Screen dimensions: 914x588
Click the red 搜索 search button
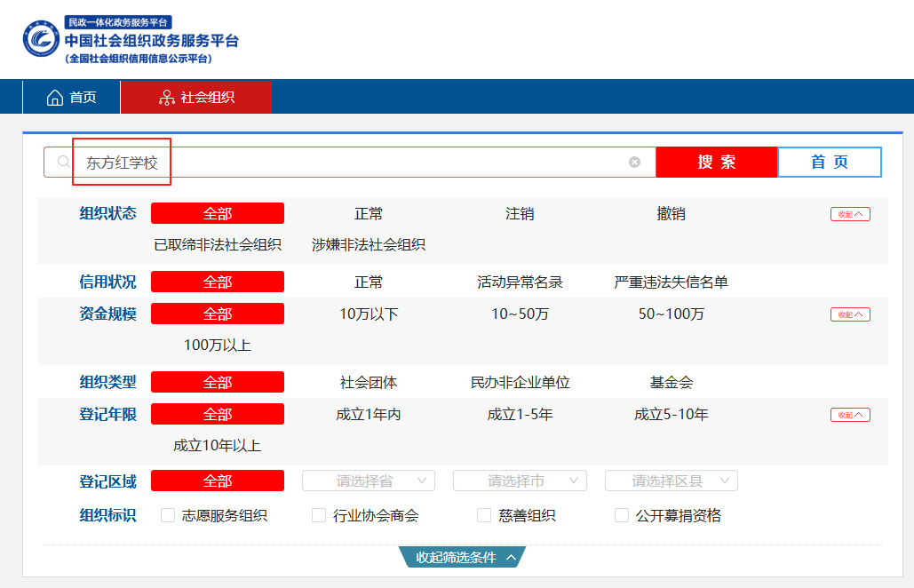click(x=716, y=162)
